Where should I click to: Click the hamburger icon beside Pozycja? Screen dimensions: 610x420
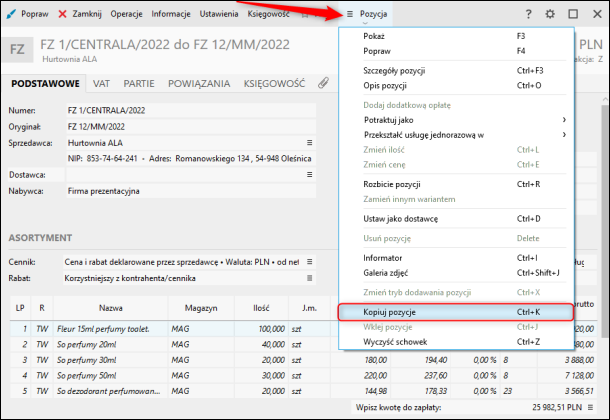[350, 14]
